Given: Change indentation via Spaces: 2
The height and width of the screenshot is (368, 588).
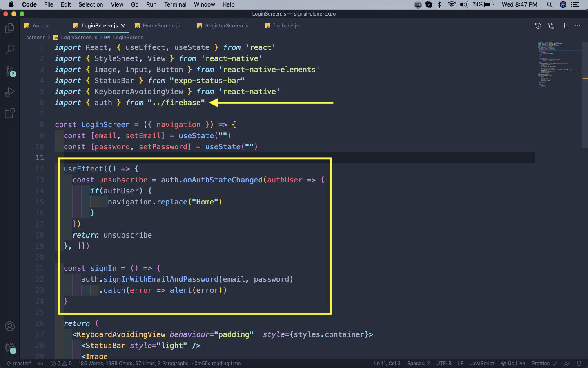Looking at the screenshot, I should (x=419, y=364).
